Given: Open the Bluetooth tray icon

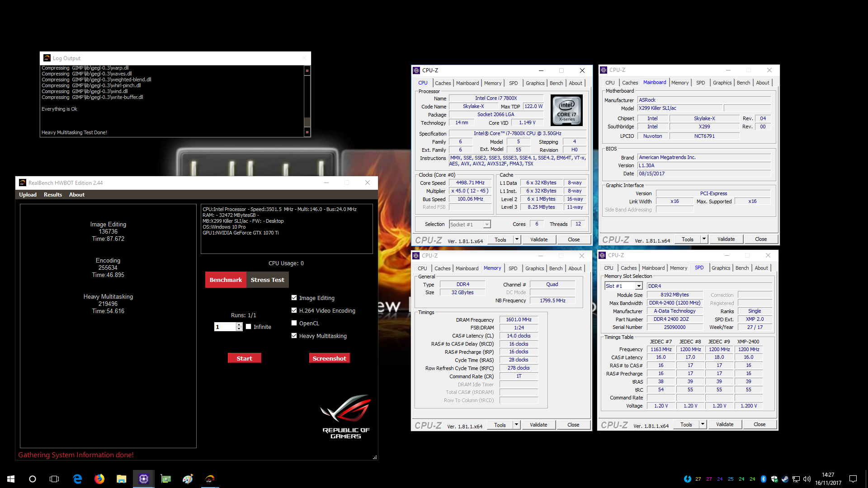Looking at the screenshot, I should [x=764, y=479].
